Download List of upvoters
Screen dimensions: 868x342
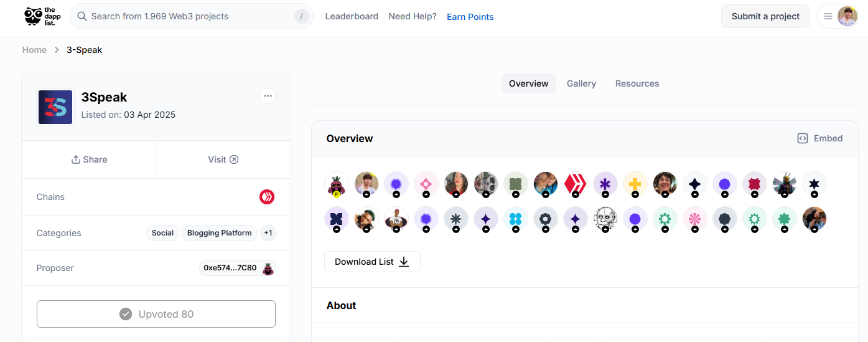tap(372, 262)
